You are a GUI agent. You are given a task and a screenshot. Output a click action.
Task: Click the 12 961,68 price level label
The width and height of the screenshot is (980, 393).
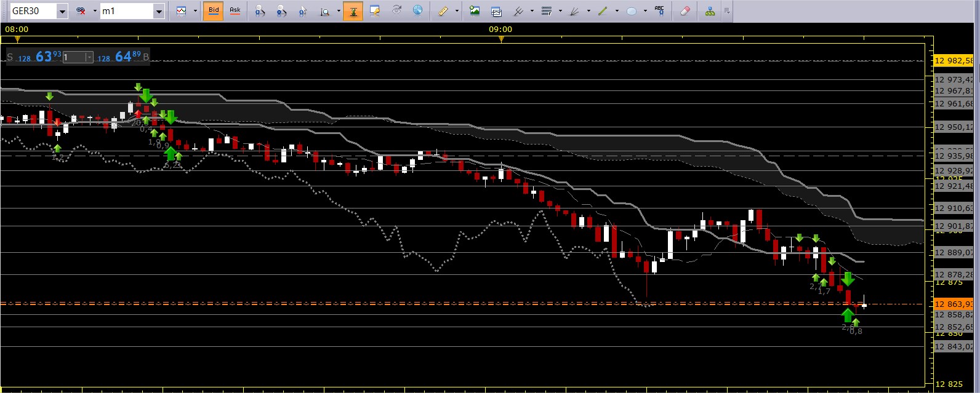954,103
